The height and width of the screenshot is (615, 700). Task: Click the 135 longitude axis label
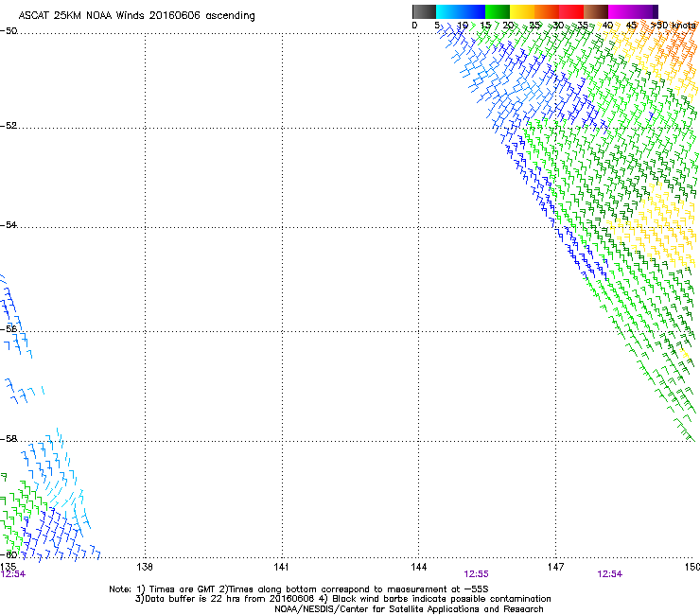click(x=8, y=567)
